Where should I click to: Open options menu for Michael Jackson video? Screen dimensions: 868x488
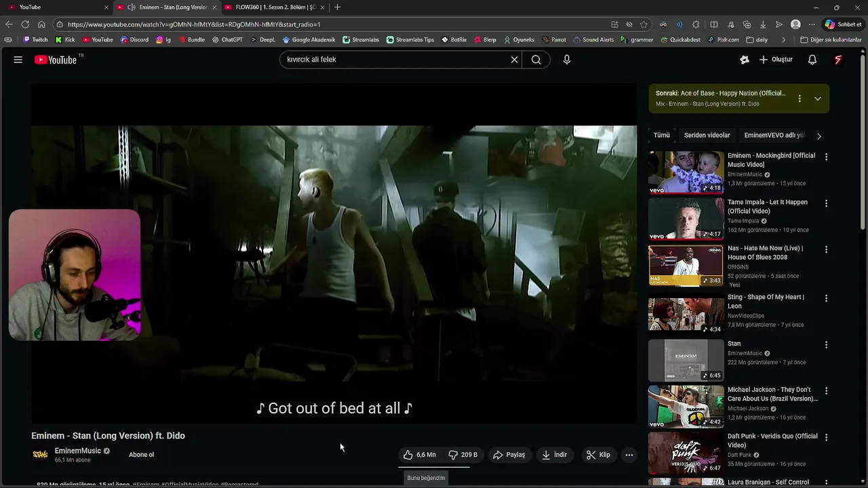(826, 391)
